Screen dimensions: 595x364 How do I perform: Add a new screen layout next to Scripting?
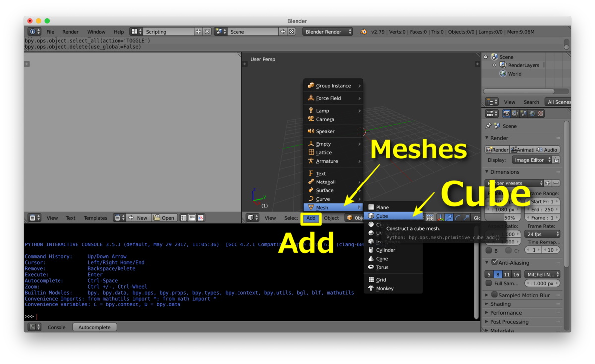coord(199,32)
